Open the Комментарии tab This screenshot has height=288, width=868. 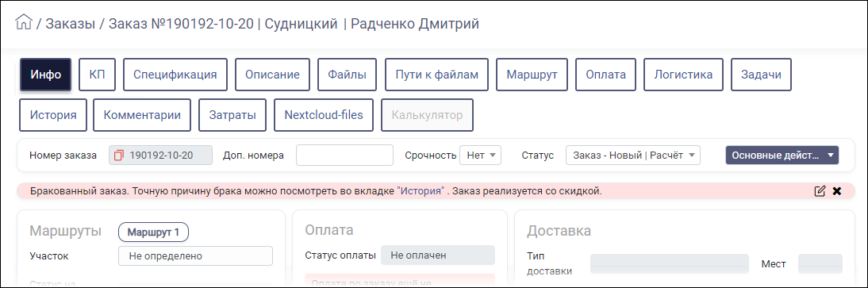pyautogui.click(x=142, y=115)
